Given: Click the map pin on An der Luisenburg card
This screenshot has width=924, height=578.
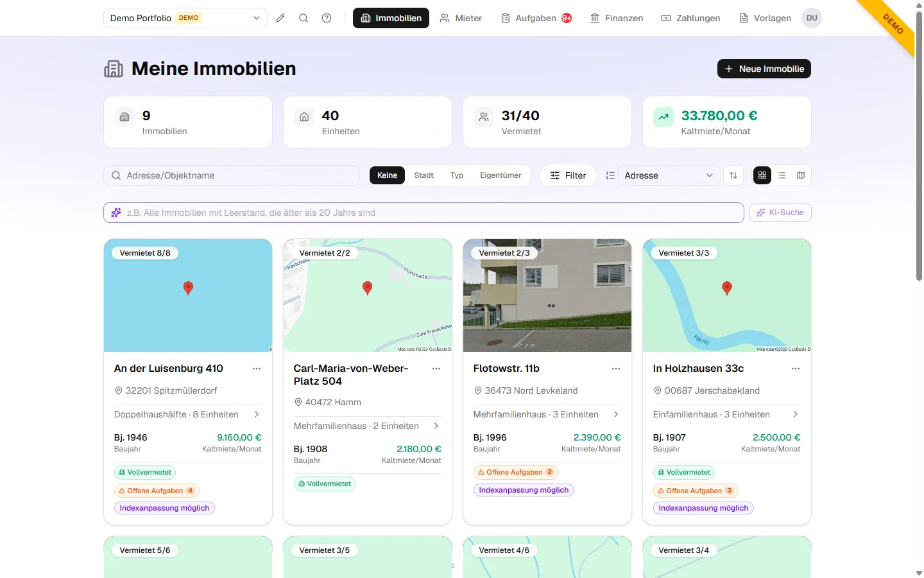Looking at the screenshot, I should (x=188, y=288).
